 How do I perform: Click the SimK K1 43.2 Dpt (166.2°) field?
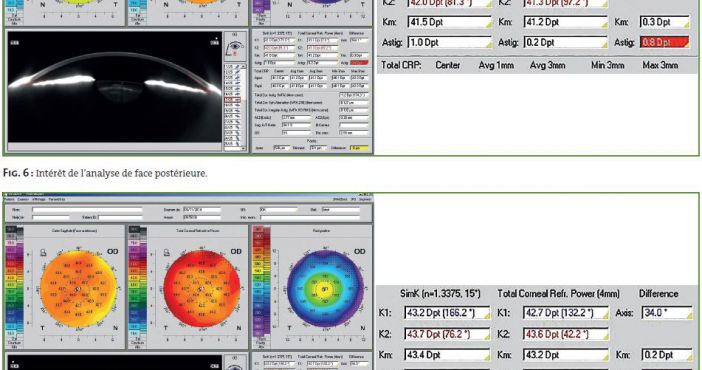[447, 313]
